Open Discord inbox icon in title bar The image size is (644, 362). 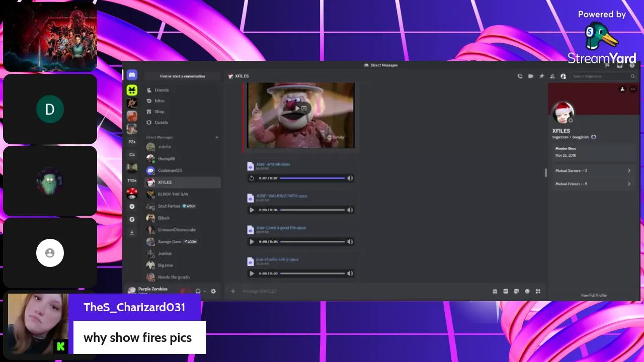(620, 65)
